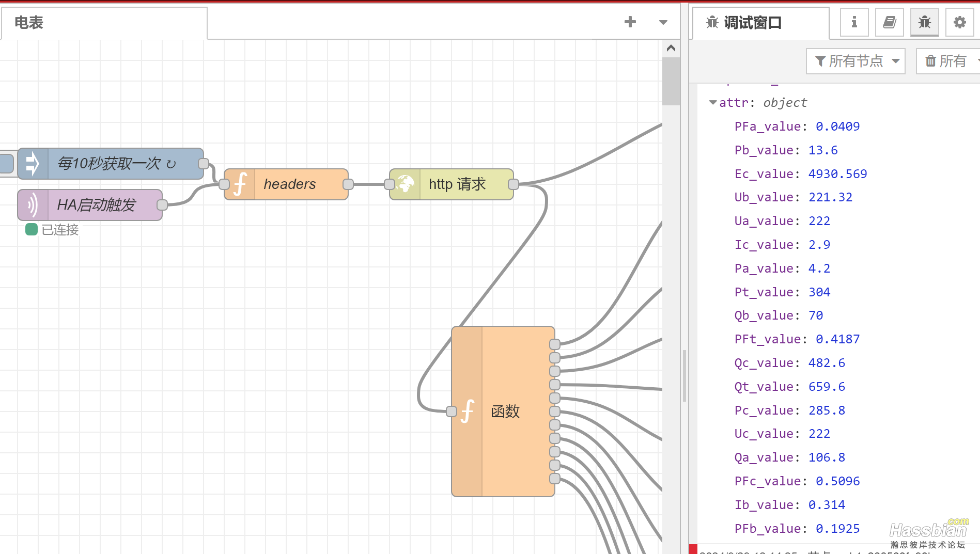
Task: Select the Pb_value: 13.6 entry
Action: click(786, 150)
